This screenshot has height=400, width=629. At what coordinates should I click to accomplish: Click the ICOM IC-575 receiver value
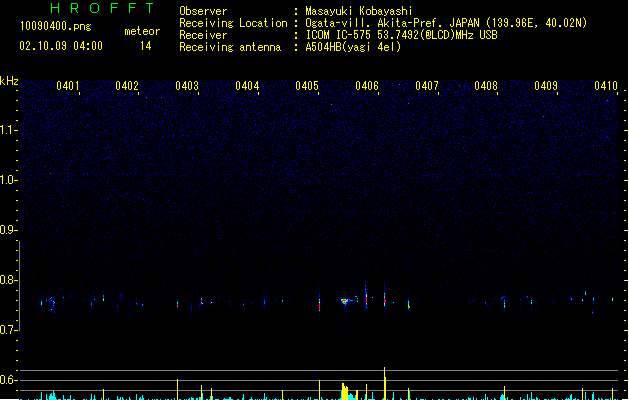[401, 35]
